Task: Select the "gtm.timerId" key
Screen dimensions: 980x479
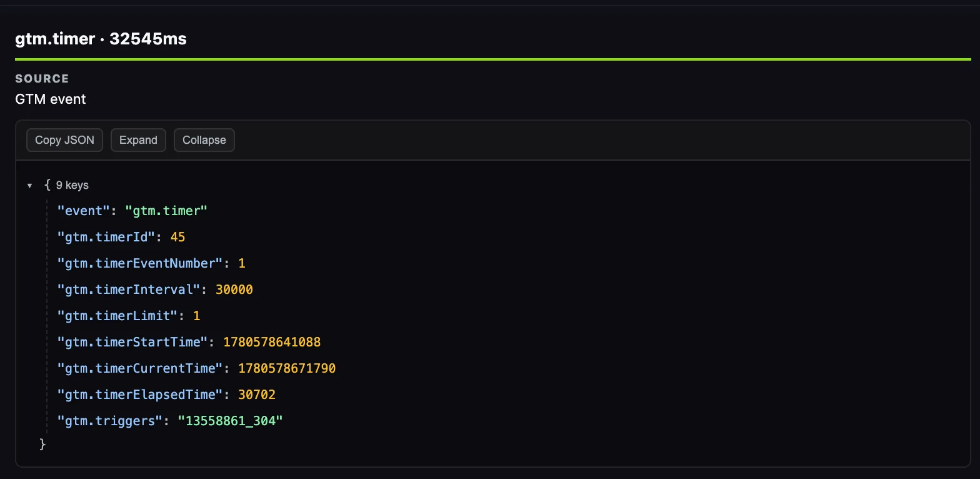Action: click(x=106, y=237)
